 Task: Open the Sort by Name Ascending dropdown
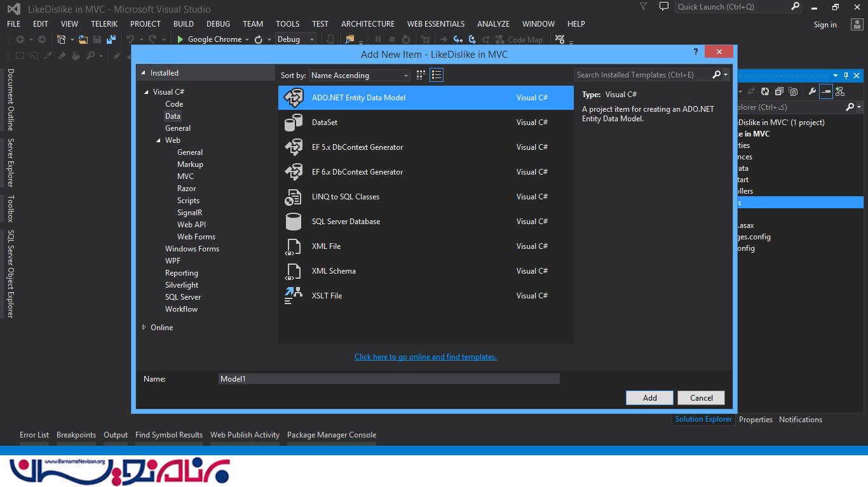[x=360, y=76]
